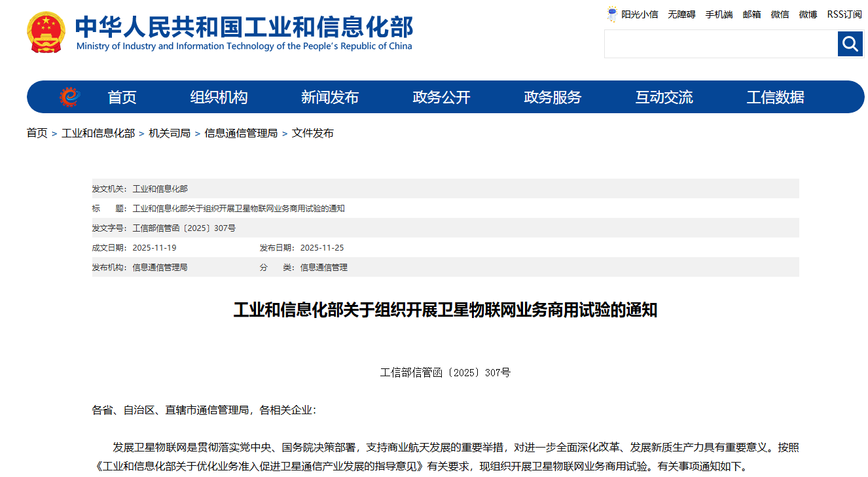Open the 手机端 mobile version link
Screen dimensions: 868x477
(x=719, y=14)
